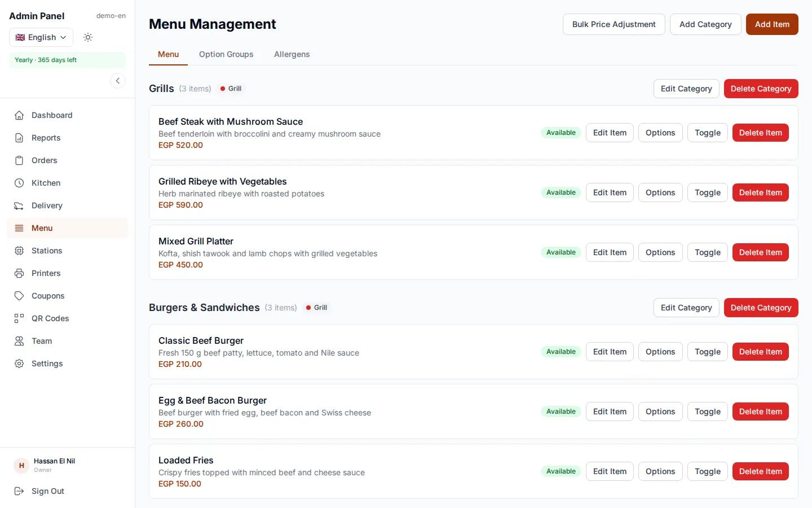This screenshot has height=508, width=812.
Task: Select the Menu tab
Action: [168, 54]
